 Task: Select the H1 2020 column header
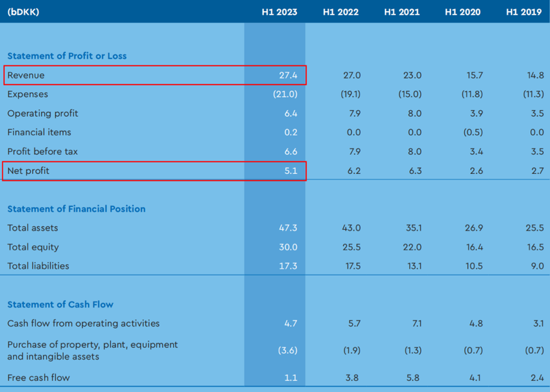point(463,12)
